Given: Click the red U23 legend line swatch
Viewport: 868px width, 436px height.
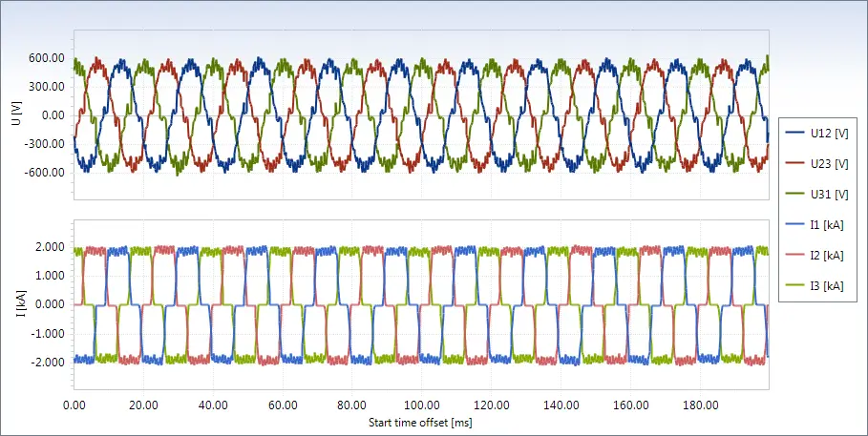Looking at the screenshot, I should pyautogui.click(x=794, y=164).
